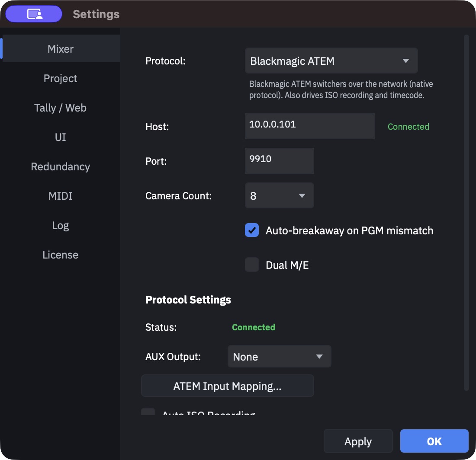This screenshot has width=476, height=460.
Task: Enable the Dual M/E checkbox
Action: click(x=252, y=265)
